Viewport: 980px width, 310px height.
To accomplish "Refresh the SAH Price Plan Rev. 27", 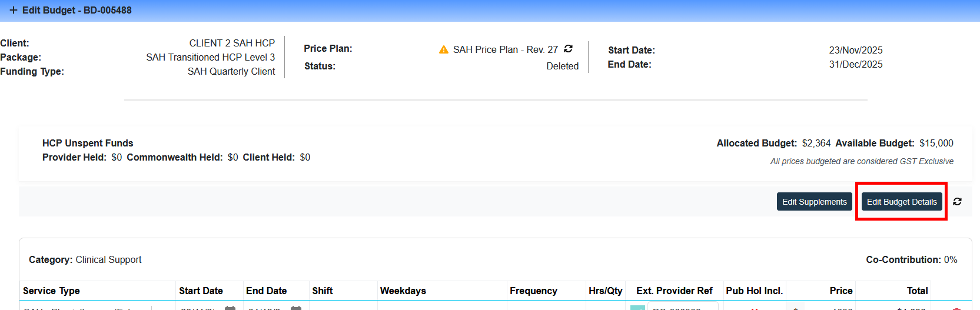I will pyautogui.click(x=568, y=49).
